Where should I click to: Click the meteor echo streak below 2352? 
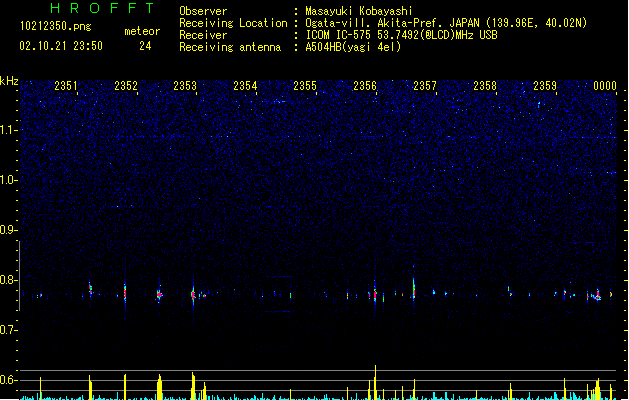125,292
